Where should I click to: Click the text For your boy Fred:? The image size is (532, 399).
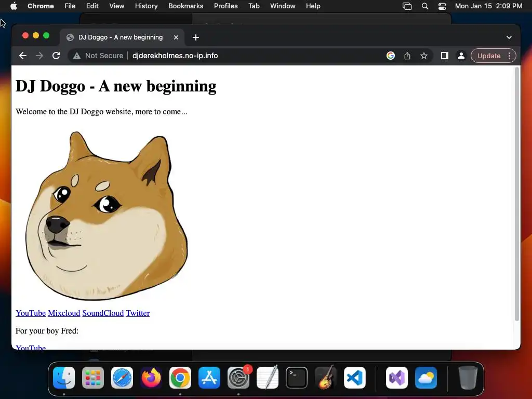click(47, 331)
